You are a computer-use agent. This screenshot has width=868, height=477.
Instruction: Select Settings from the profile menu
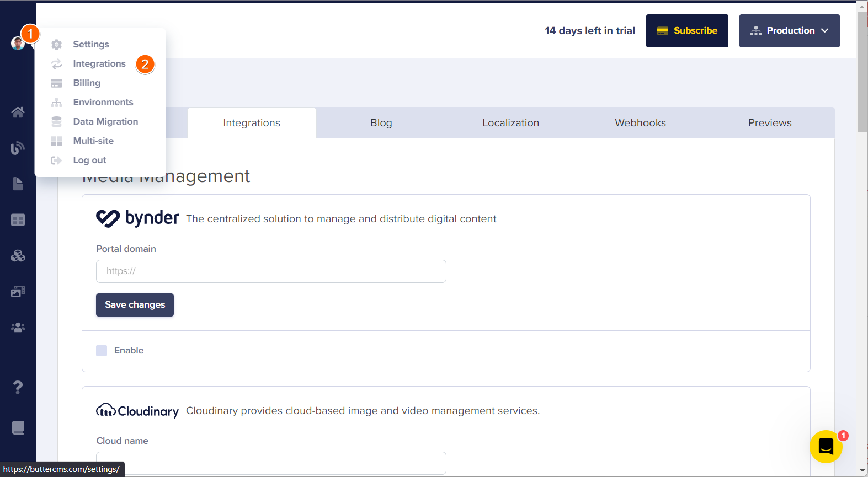click(91, 44)
